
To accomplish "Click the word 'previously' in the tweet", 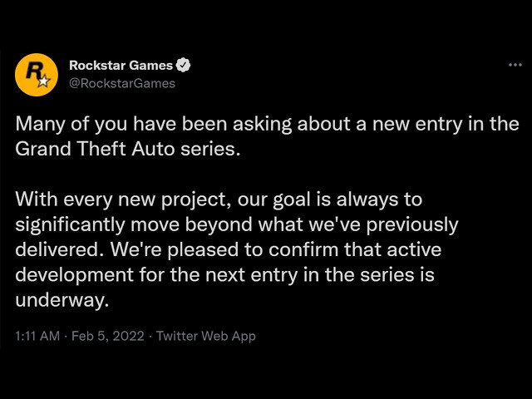I will coord(412,225).
